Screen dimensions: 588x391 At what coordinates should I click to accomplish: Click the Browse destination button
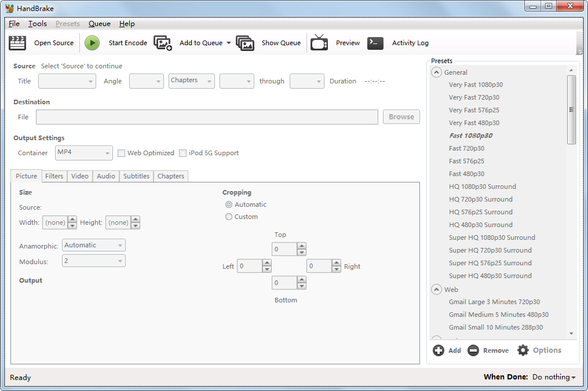point(401,116)
